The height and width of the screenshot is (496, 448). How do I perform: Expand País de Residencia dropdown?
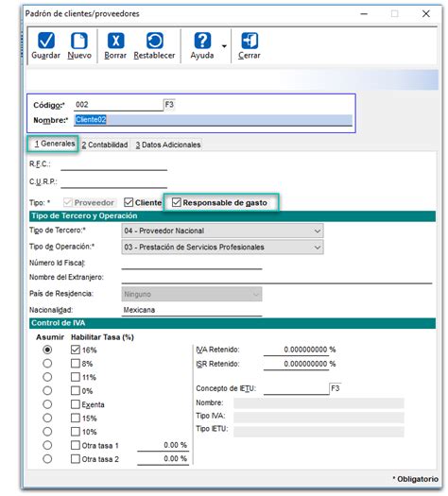pos(192,294)
